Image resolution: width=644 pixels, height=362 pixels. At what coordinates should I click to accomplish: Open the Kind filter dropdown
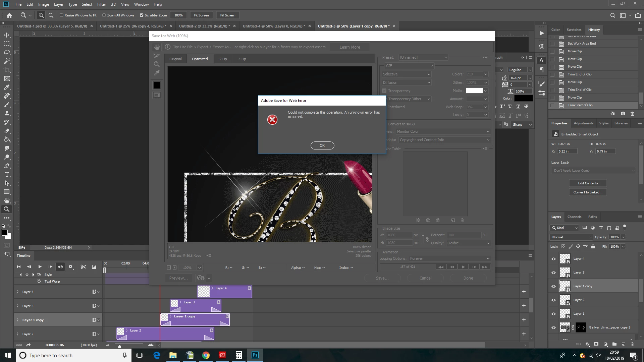tap(564, 228)
